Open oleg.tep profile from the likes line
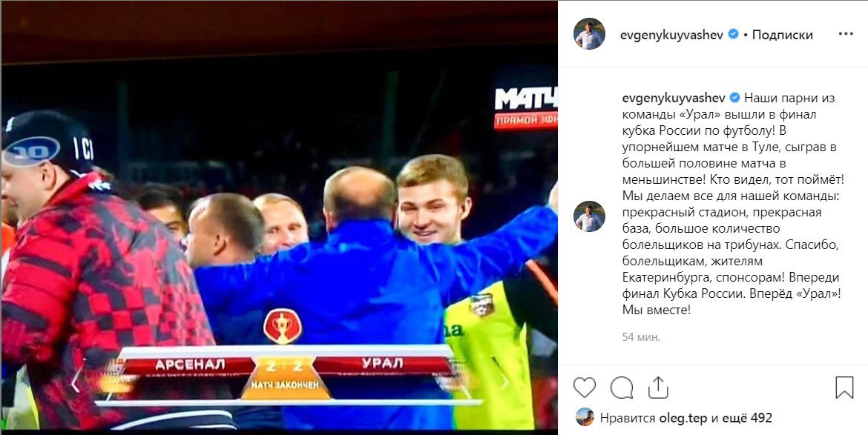The width and height of the screenshot is (868, 435). point(683,419)
